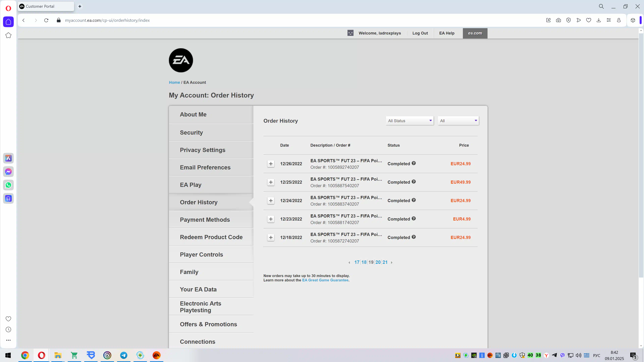Open Opera account profile icon
Viewport: 644px width, 362px height.
pos(619,20)
